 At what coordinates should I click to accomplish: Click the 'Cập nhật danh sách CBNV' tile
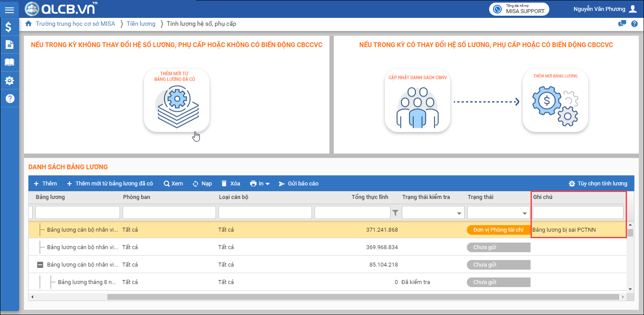tap(417, 100)
